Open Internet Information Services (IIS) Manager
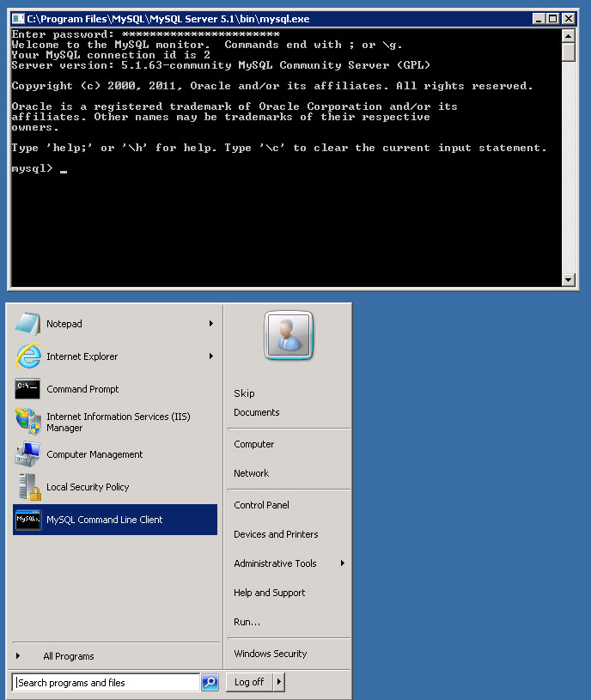Viewport: 591px width, 700px height. point(115,422)
